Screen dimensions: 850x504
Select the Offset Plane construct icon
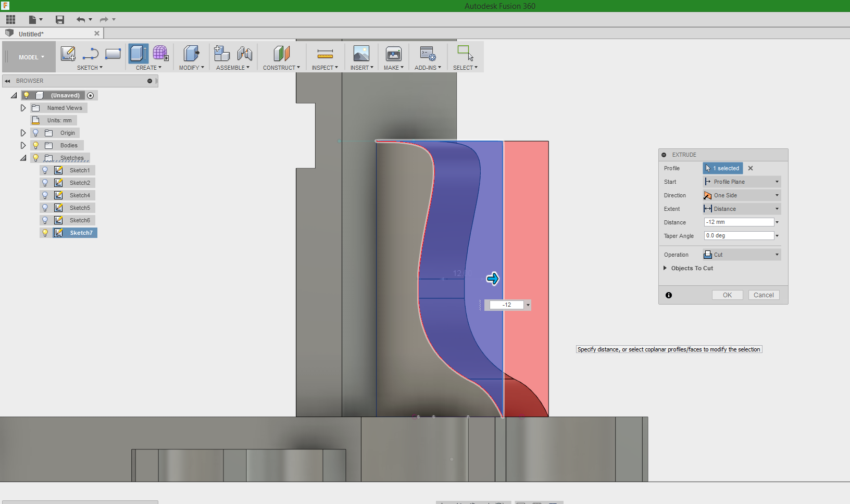(281, 54)
